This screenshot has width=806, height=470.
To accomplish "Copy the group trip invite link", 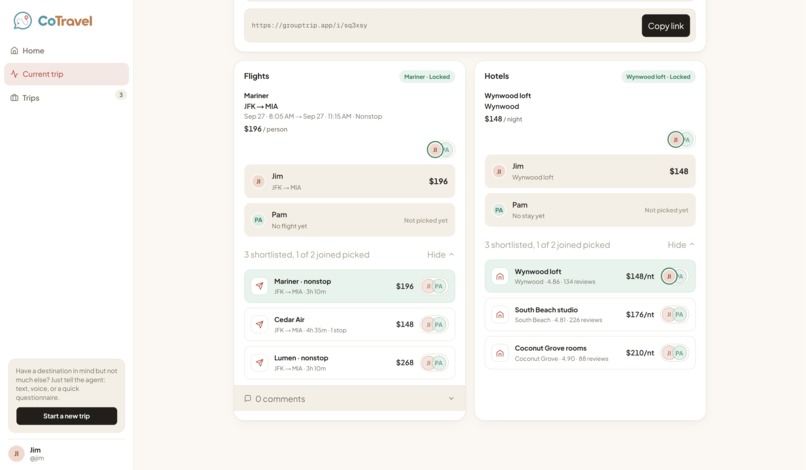I will coord(665,26).
